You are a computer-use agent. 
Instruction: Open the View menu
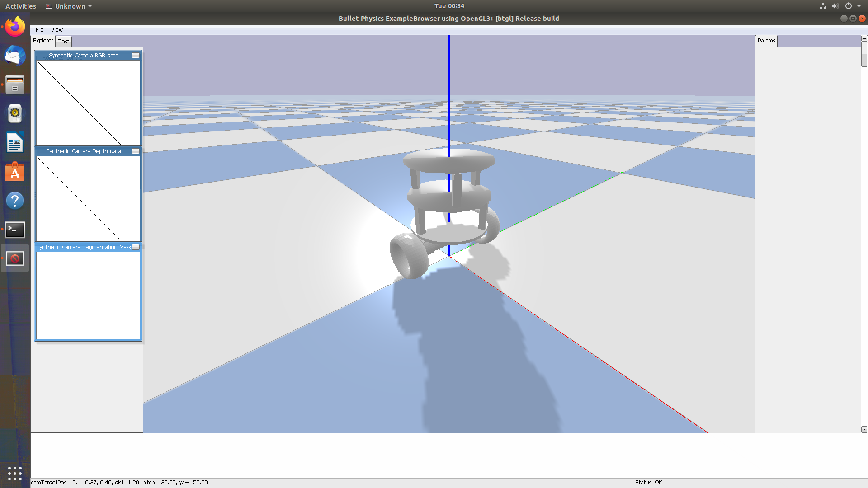click(x=57, y=30)
